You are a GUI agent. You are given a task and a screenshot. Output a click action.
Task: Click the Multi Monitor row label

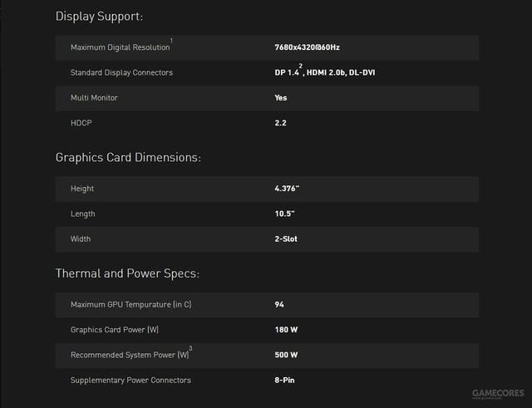tap(94, 97)
